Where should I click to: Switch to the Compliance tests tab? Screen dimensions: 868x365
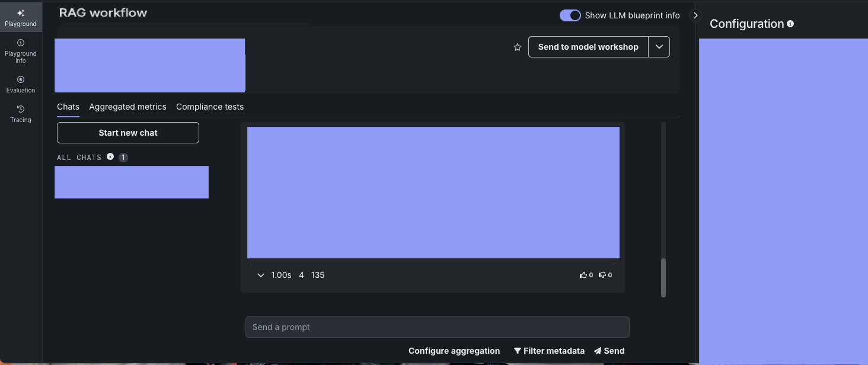210,107
